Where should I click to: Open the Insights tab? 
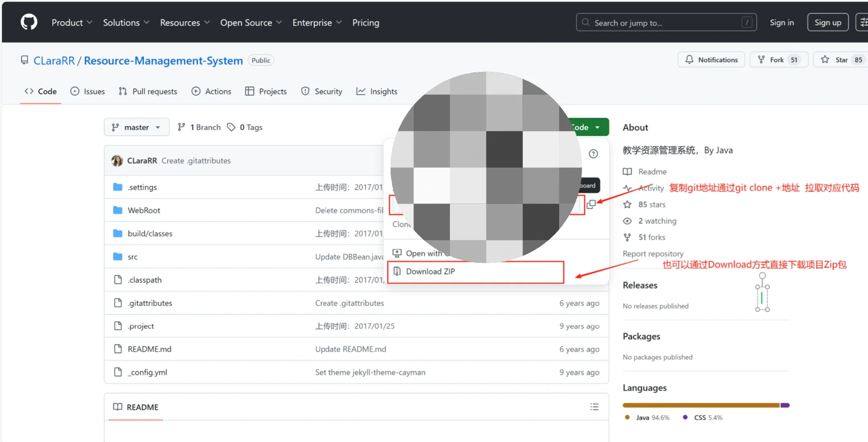click(377, 91)
